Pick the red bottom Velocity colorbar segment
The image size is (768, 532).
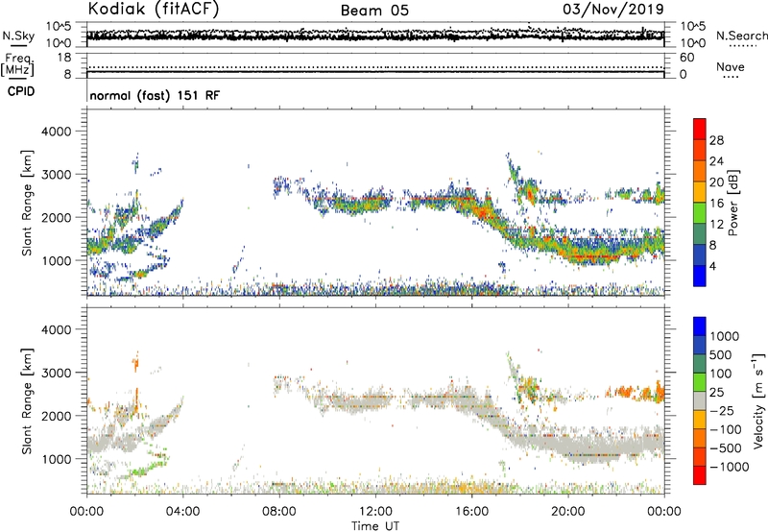pos(700,475)
